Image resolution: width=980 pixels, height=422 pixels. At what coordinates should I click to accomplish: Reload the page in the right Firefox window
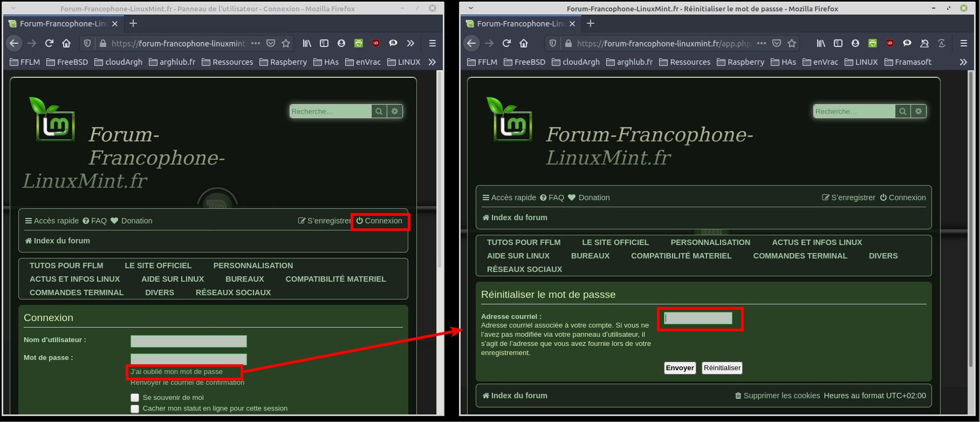click(x=506, y=43)
